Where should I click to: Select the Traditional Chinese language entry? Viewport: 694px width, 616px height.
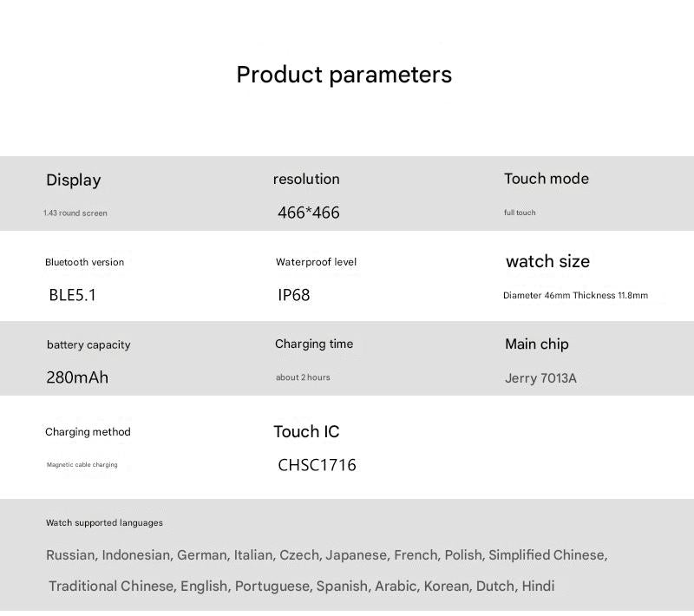coord(111,587)
